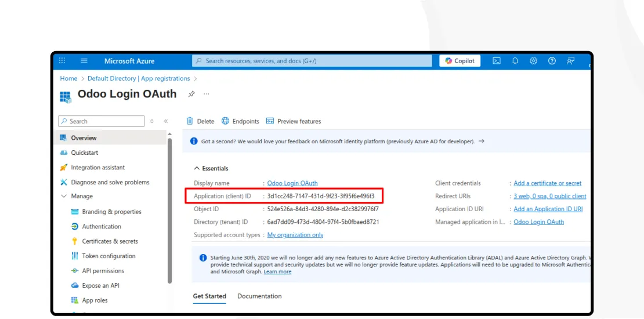
Task: Click the sidebar vertical scrollbar
Action: [x=169, y=209]
